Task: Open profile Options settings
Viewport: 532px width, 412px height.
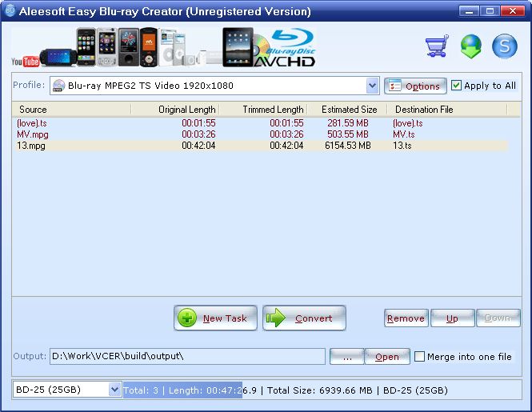Action: [414, 86]
